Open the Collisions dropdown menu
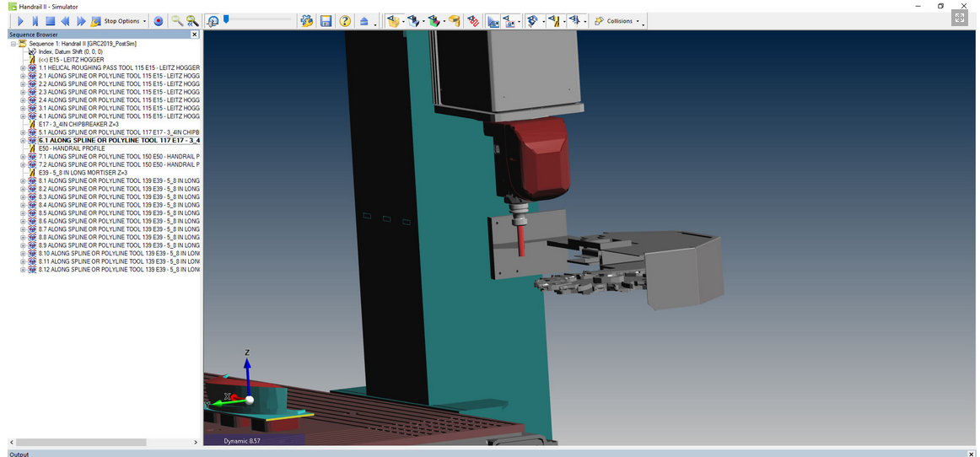980x457 pixels. coord(618,21)
